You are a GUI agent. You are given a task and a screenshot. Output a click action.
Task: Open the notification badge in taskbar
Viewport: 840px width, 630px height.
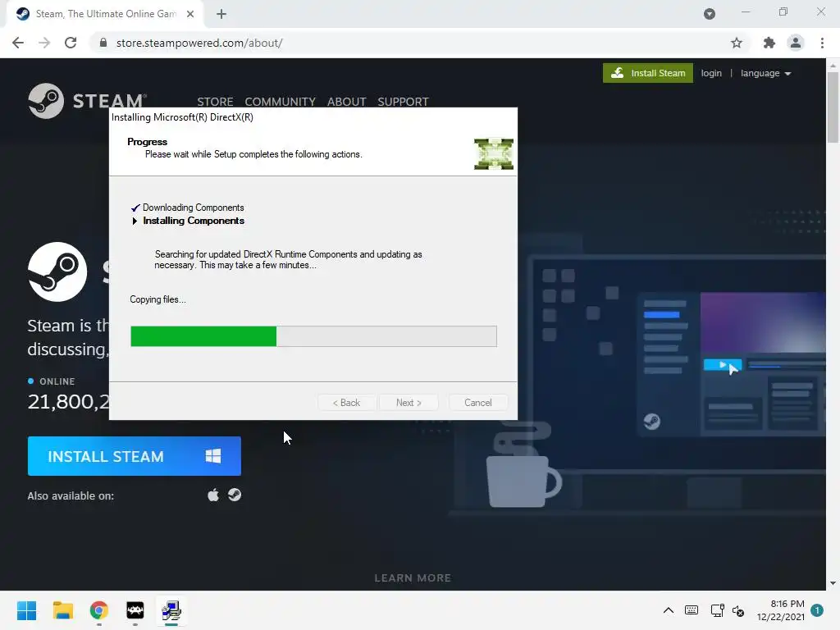pyautogui.click(x=817, y=610)
